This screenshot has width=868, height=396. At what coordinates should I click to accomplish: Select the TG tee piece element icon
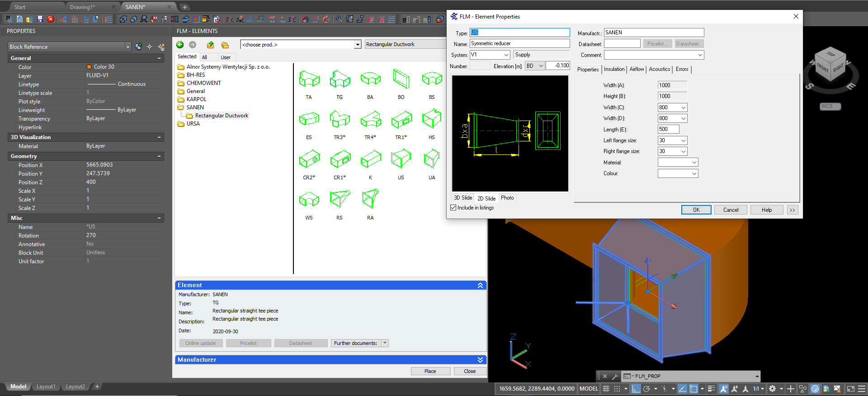tap(340, 79)
